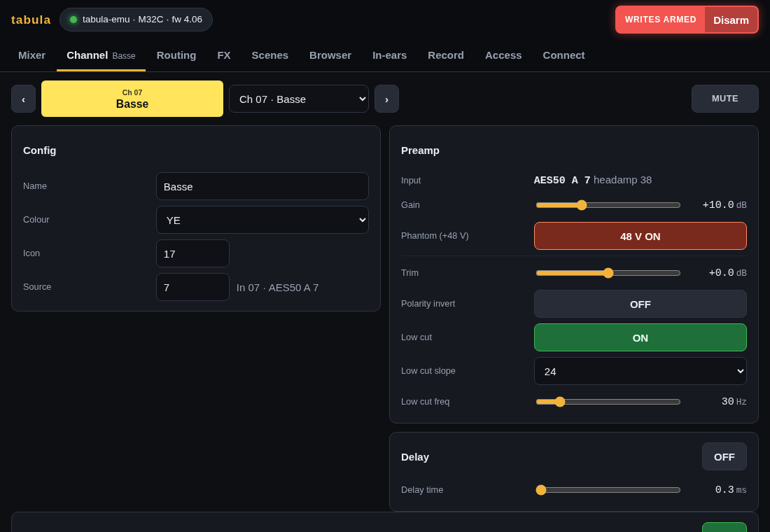
Task: Click the yellow Ch 07 Basse channel tile
Action: (132, 99)
